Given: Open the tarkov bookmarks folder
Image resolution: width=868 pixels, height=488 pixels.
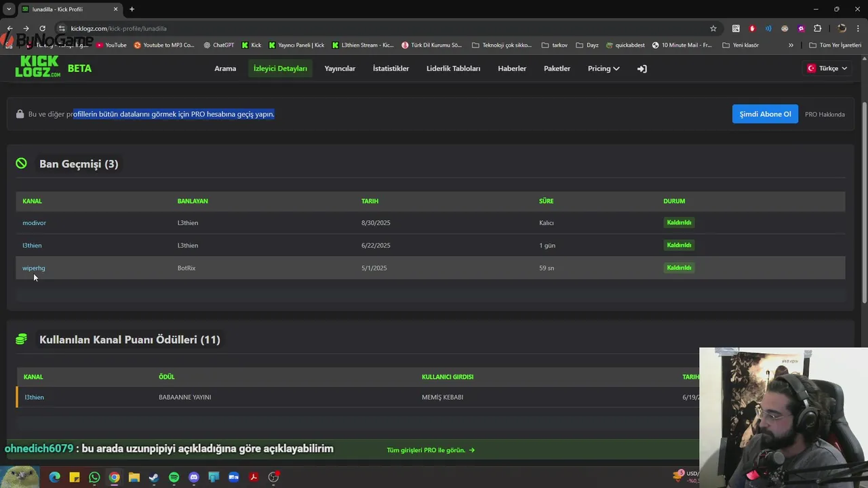Looking at the screenshot, I should (555, 45).
